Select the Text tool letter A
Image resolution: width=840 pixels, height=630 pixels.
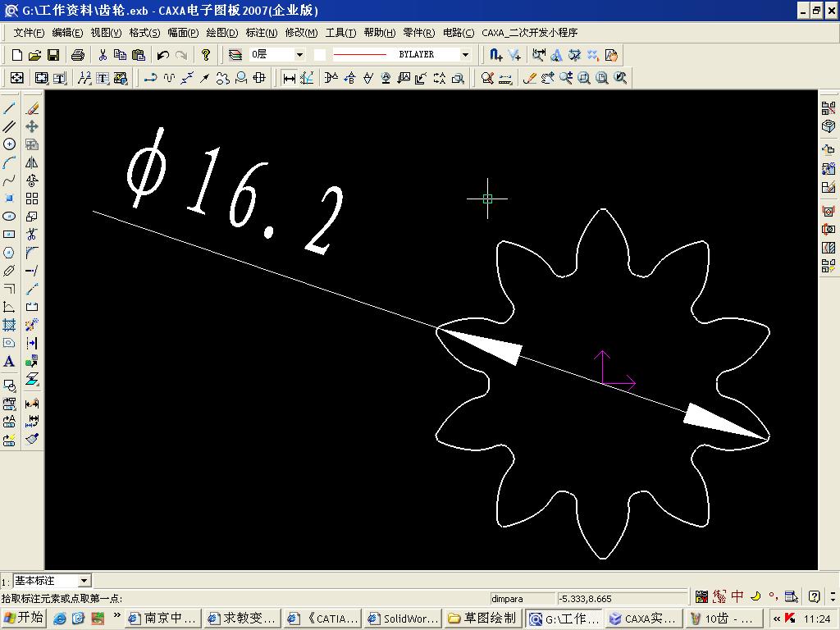[9, 361]
